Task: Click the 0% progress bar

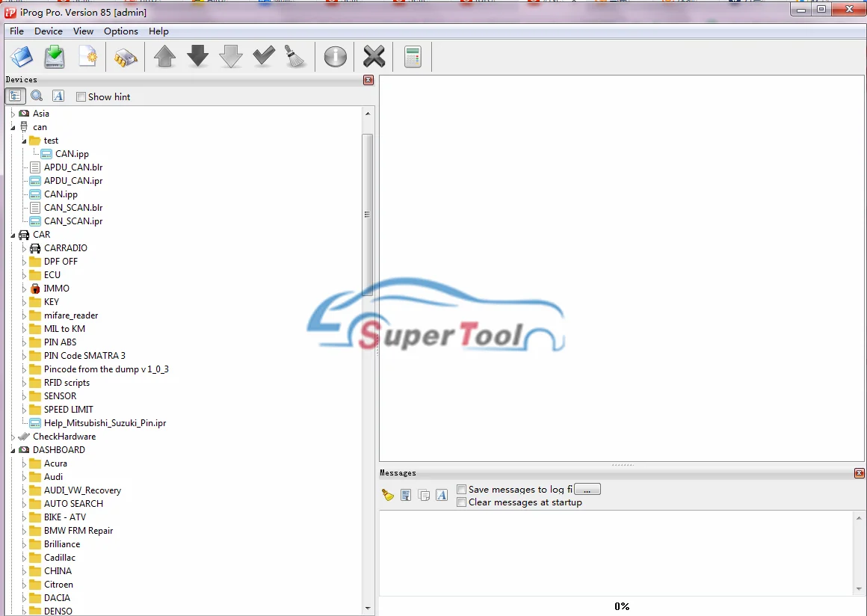Action: pos(622,606)
